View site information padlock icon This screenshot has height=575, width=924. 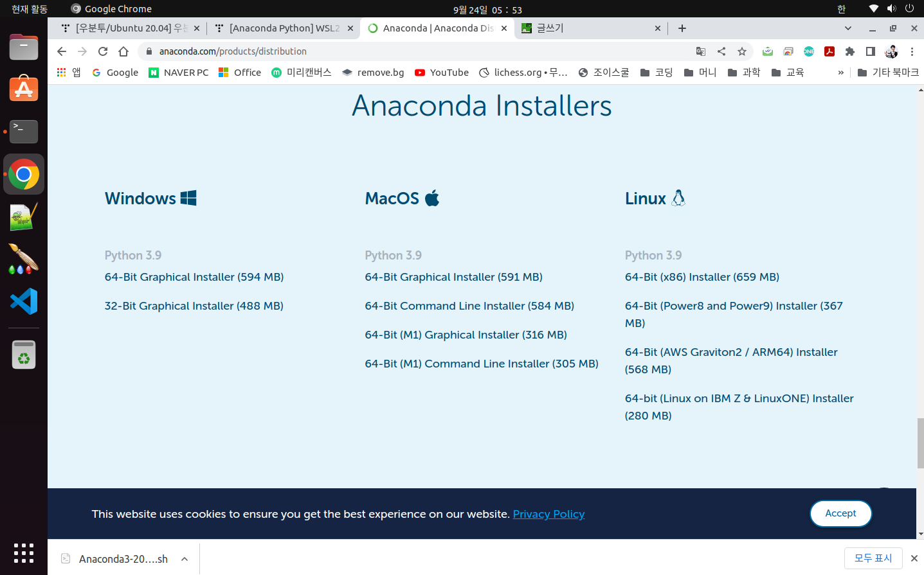(149, 51)
